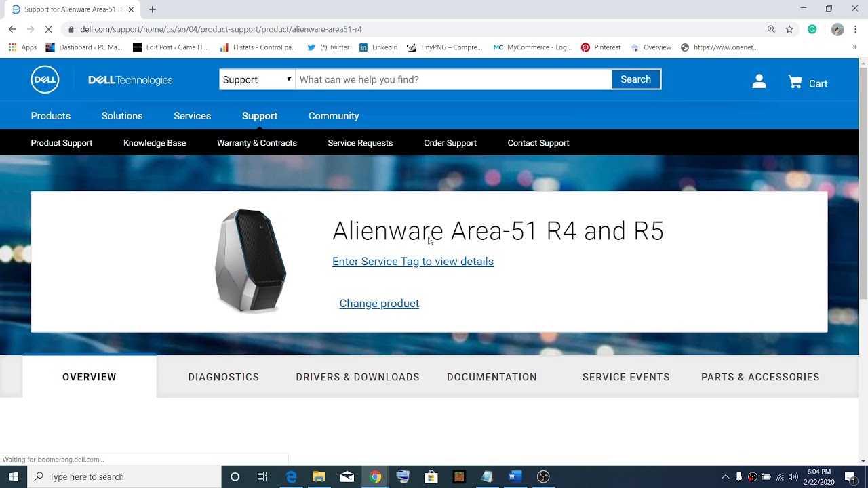The image size is (868, 488).
Task: Open Service Requests submenu item
Action: (360, 143)
